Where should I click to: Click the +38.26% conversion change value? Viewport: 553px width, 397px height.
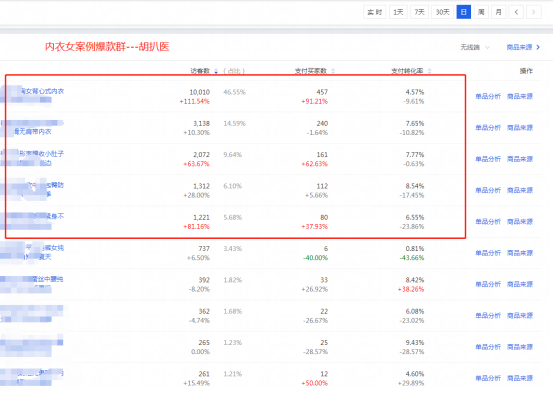pyautogui.click(x=411, y=289)
